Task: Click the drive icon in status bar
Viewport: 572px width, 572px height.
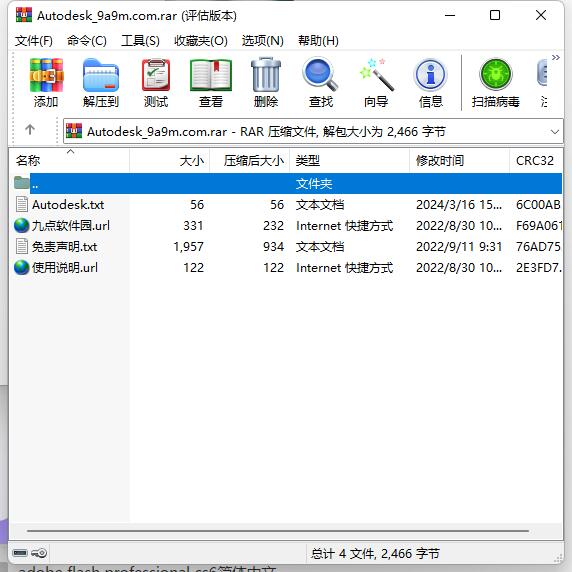Action: click(x=20, y=553)
